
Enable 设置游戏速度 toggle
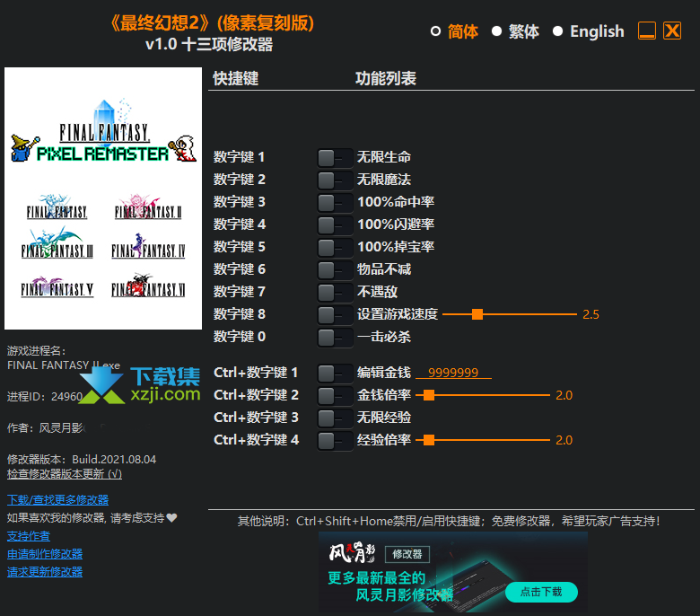click(335, 314)
